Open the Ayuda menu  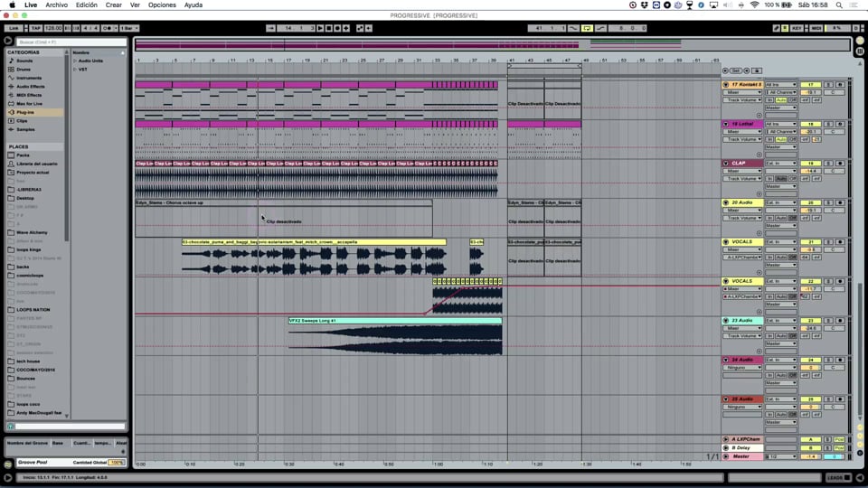point(193,5)
